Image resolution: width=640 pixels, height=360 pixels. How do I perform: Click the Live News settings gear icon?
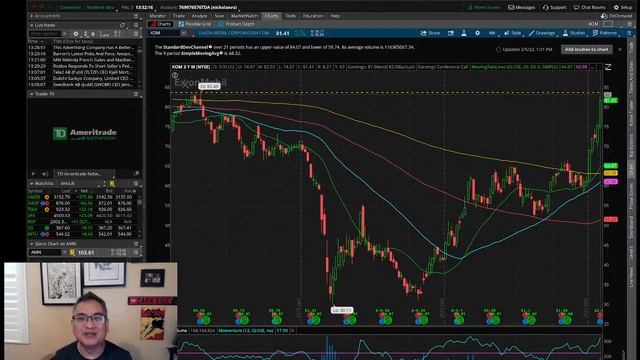point(76,34)
